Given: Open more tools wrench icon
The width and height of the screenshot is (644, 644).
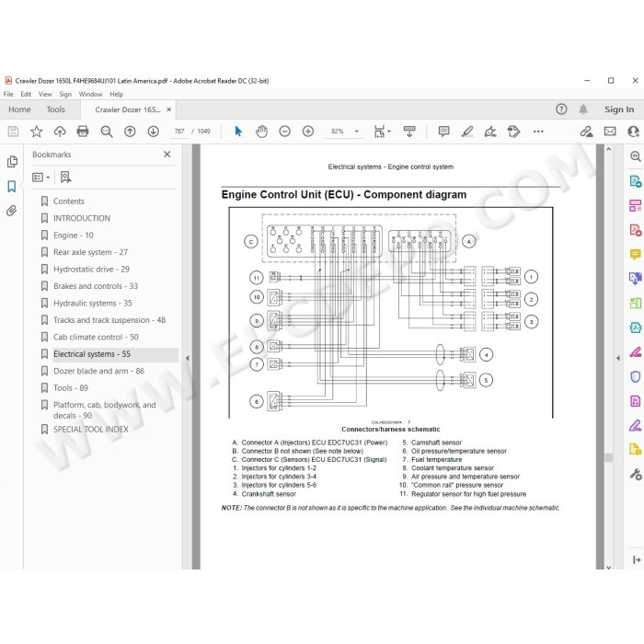Looking at the screenshot, I should click(x=636, y=475).
